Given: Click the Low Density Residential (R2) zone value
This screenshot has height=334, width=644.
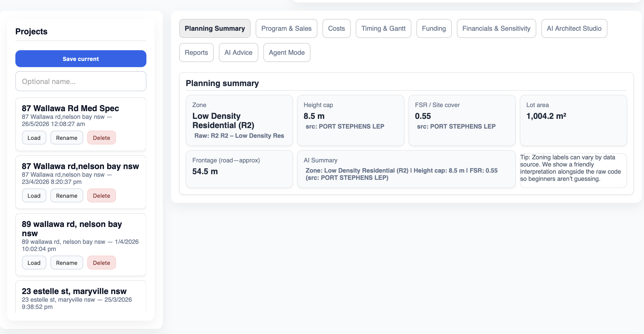Looking at the screenshot, I should pyautogui.click(x=223, y=121).
